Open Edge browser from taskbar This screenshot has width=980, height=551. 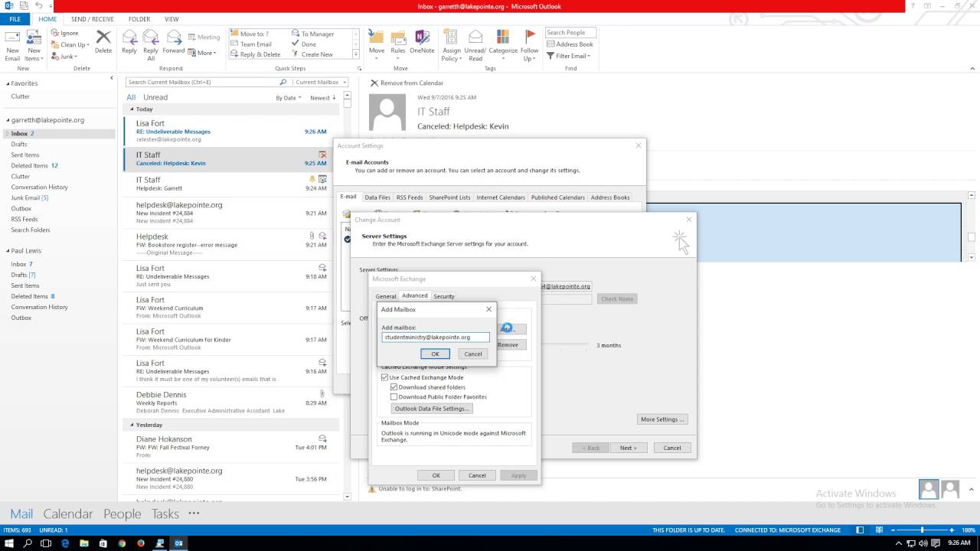[x=66, y=543]
